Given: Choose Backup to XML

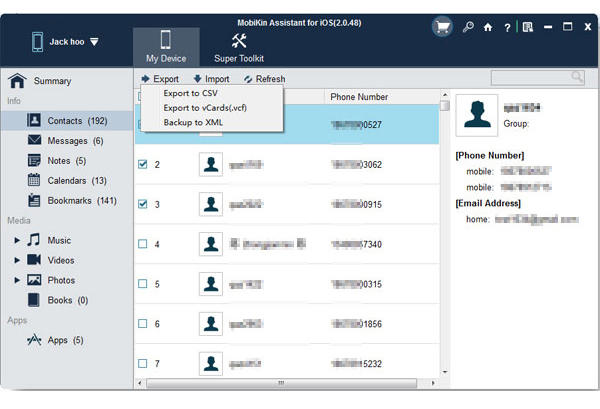Looking at the screenshot, I should coord(193,122).
